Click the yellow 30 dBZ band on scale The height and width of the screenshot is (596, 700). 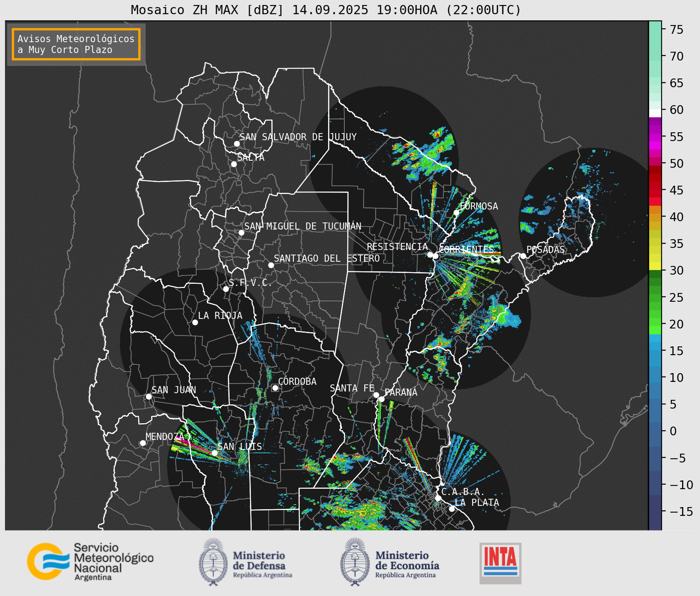pos(655,266)
